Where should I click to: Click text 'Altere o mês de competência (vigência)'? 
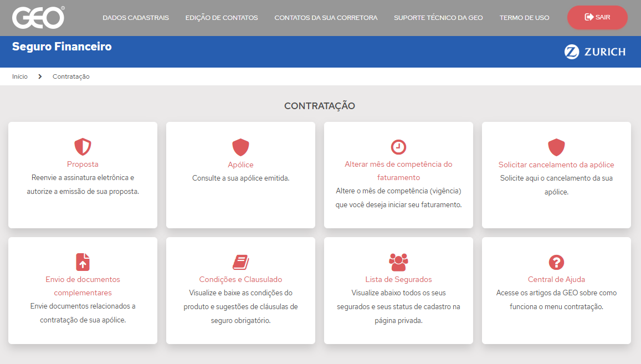pyautogui.click(x=398, y=191)
